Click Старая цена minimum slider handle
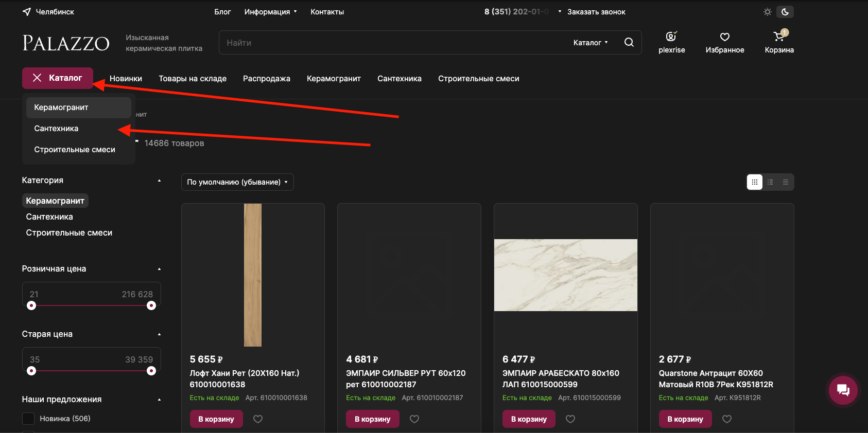Screen dimensions: 868x433 [31, 371]
